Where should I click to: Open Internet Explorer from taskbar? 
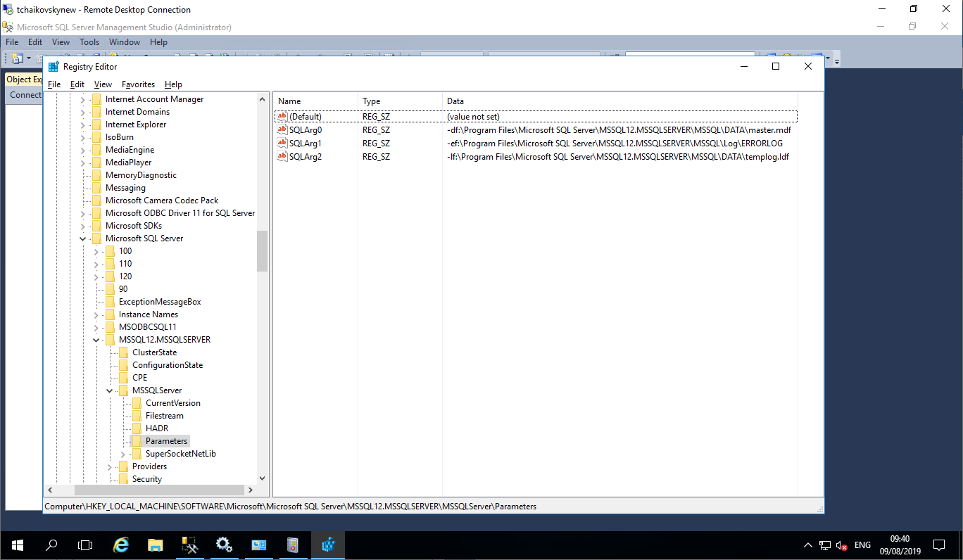(x=121, y=545)
